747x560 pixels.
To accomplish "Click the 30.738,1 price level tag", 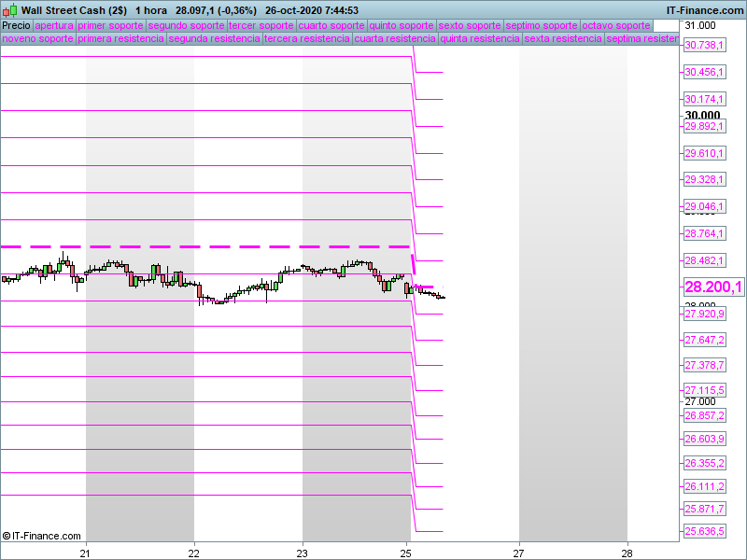I will point(705,46).
